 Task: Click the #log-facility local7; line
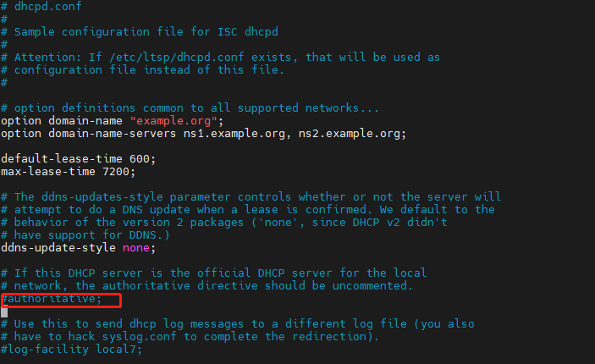pyautogui.click(x=71, y=350)
